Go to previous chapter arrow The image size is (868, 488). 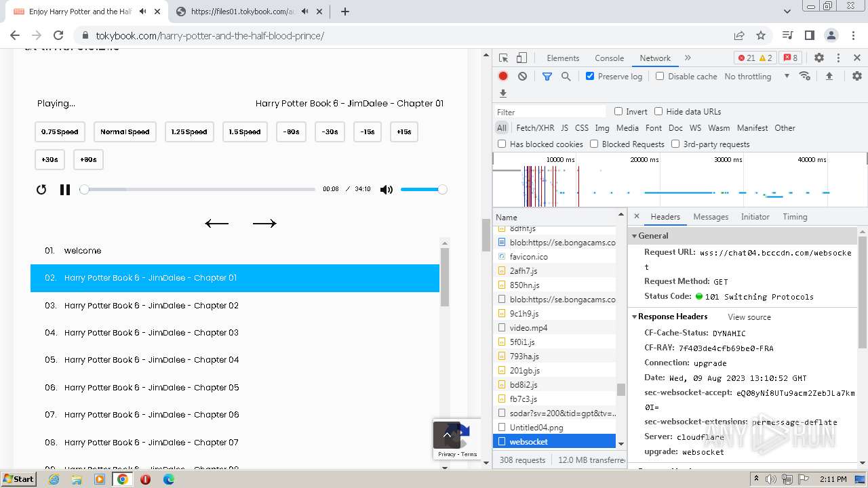tap(217, 223)
